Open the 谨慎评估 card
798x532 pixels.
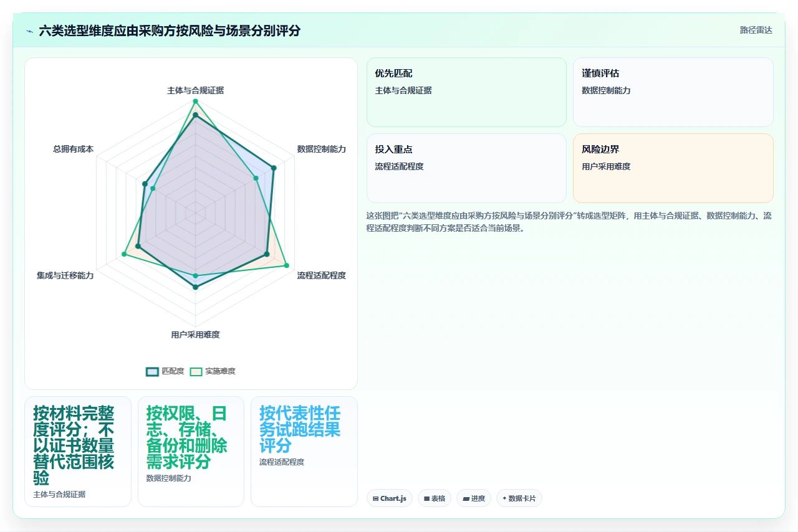coord(673,92)
